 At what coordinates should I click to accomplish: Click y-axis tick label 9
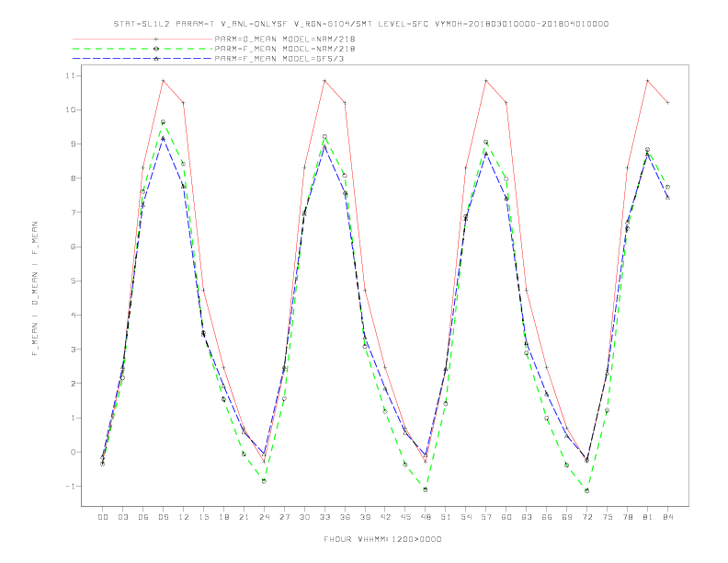(x=74, y=144)
